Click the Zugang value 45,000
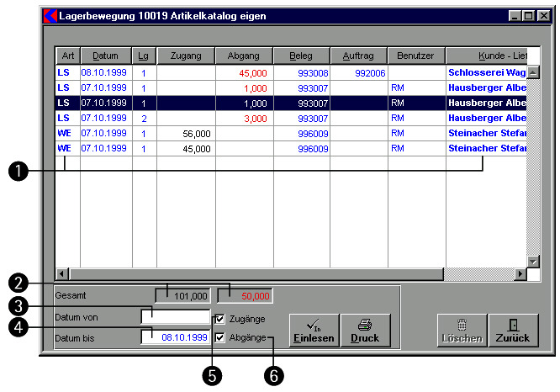560x392 pixels. pos(197,149)
